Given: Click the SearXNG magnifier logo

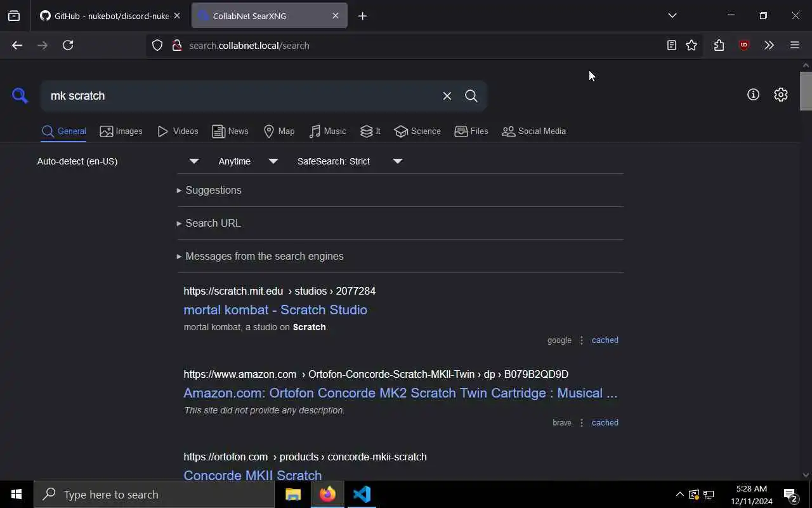Looking at the screenshot, I should pyautogui.click(x=20, y=96).
